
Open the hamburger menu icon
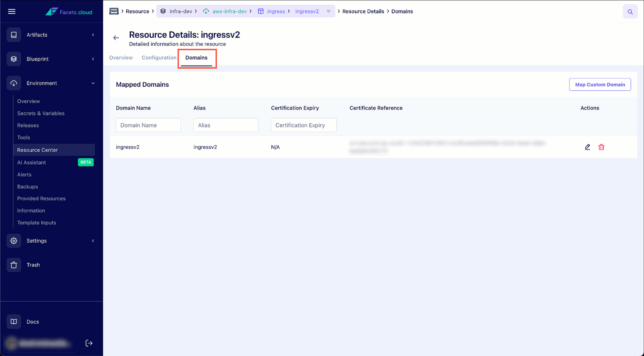12,11
